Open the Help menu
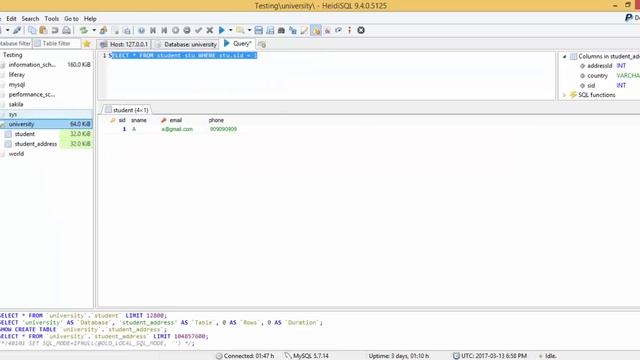The image size is (640, 360). pos(90,19)
